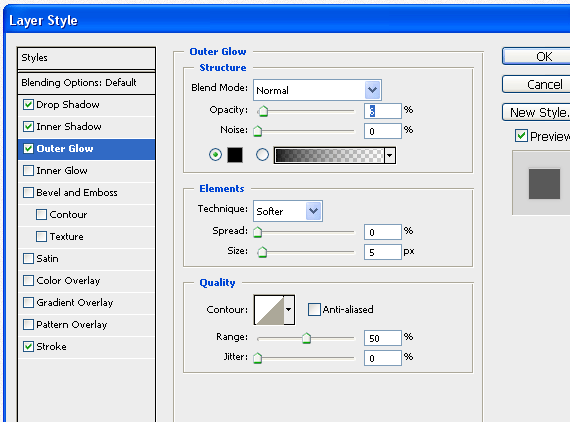The width and height of the screenshot is (570, 422).
Task: Open the Technique dropdown showing Softer
Action: (x=288, y=211)
